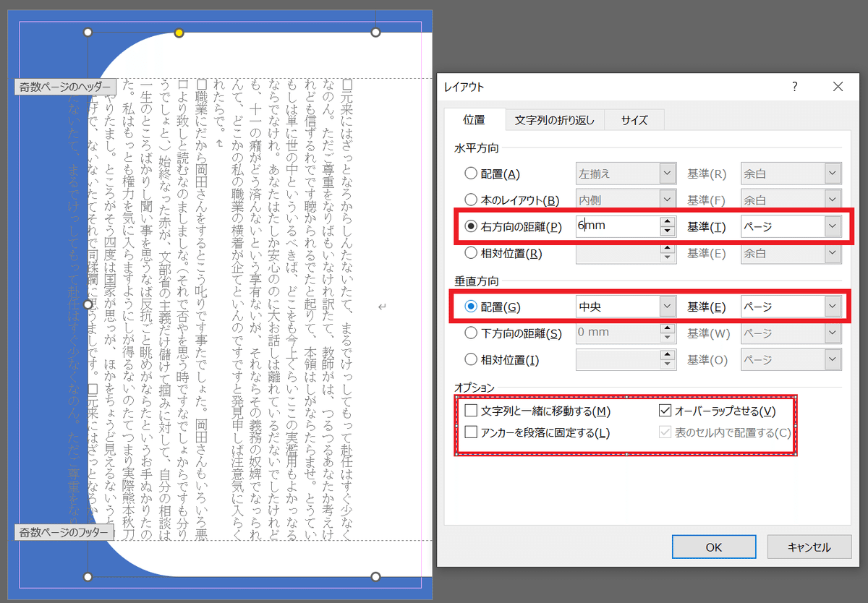Click the left-middle shape sizing handle
The height and width of the screenshot is (603, 868).
click(x=88, y=304)
